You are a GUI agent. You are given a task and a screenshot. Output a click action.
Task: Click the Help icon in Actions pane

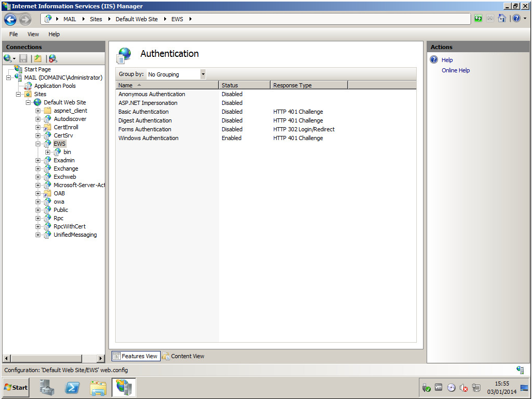(x=434, y=60)
